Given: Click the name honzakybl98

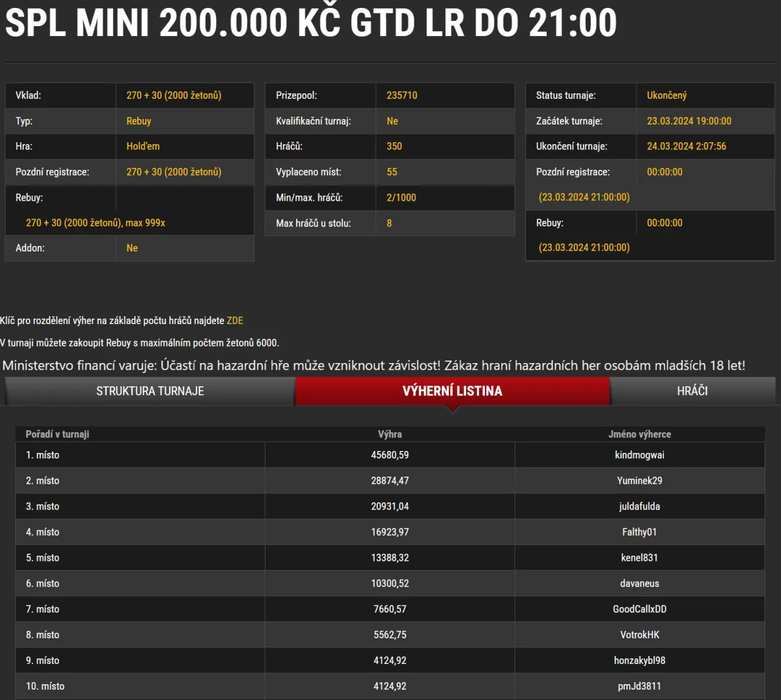Looking at the screenshot, I should [639, 660].
